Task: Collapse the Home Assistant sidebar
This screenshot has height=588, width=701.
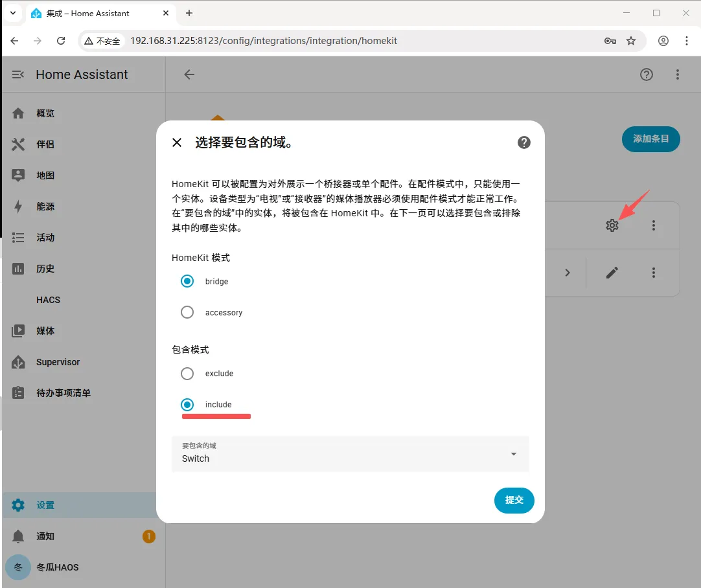Action: pos(18,74)
